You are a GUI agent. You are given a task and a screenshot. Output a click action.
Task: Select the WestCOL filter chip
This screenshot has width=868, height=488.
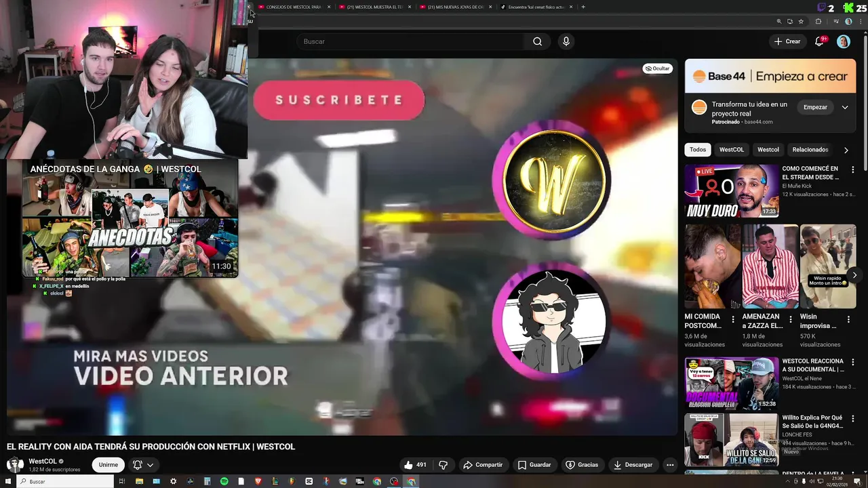tap(732, 149)
